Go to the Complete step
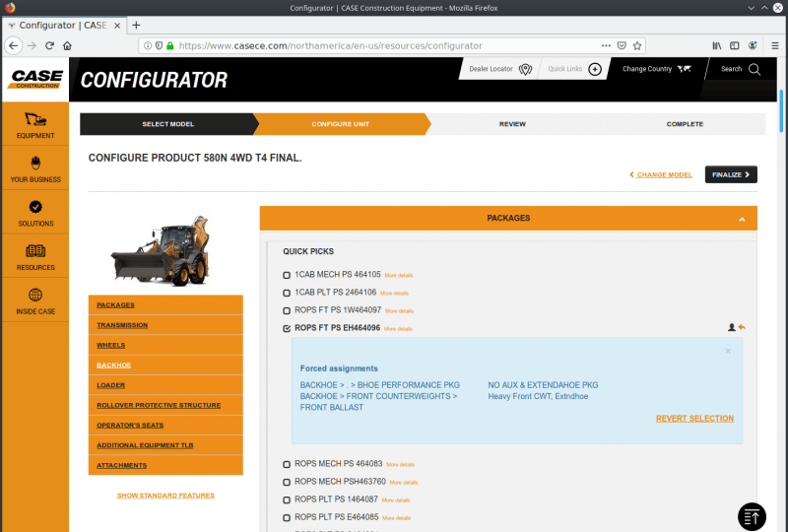The width and height of the screenshot is (788, 532). coord(685,124)
